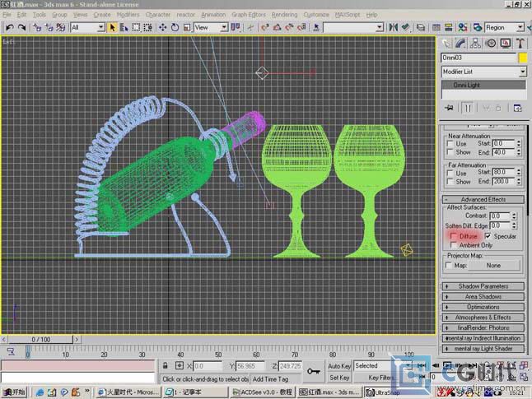Screen dimensions: 532x399
Task: Click the Pin Stack icon
Action: 449,108
